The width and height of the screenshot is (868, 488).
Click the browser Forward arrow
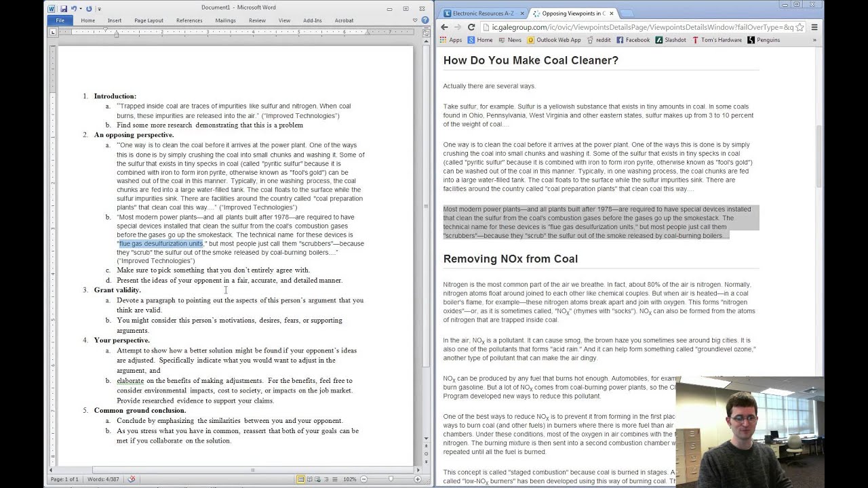click(x=458, y=27)
